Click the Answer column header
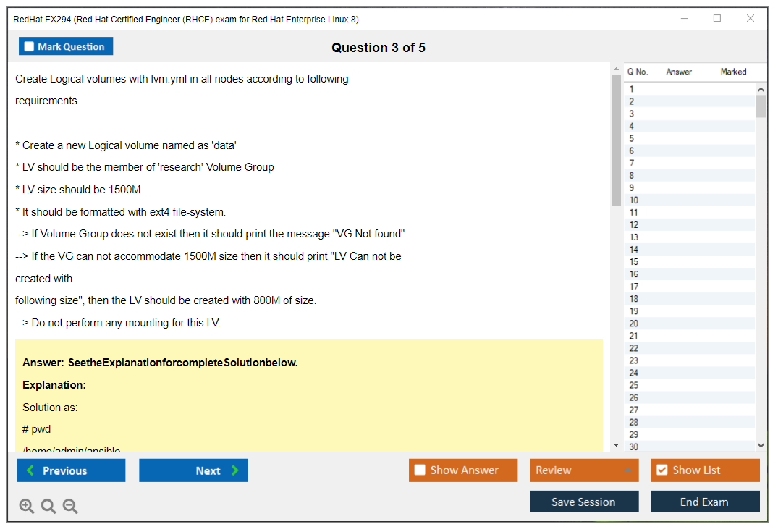The image size is (778, 532). pos(679,72)
